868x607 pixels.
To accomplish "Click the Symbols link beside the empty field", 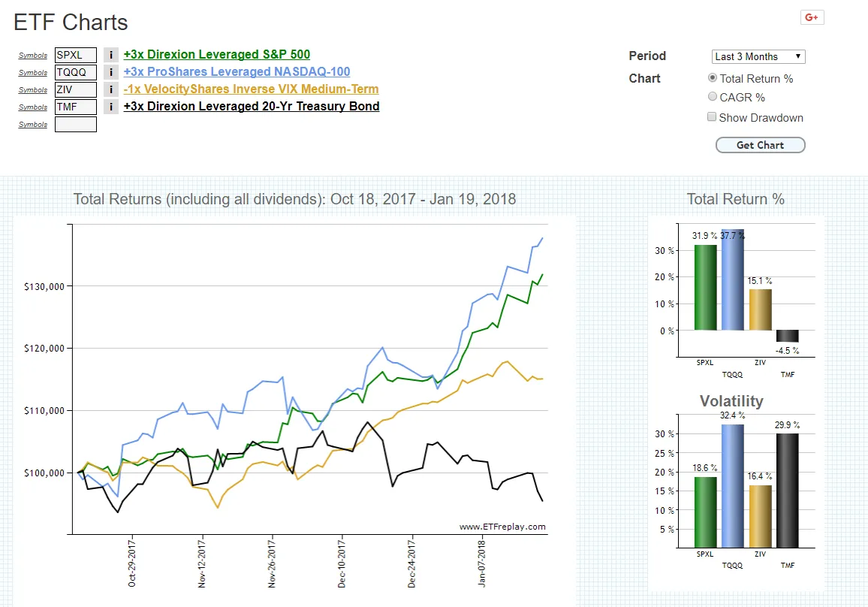I will 32,125.
